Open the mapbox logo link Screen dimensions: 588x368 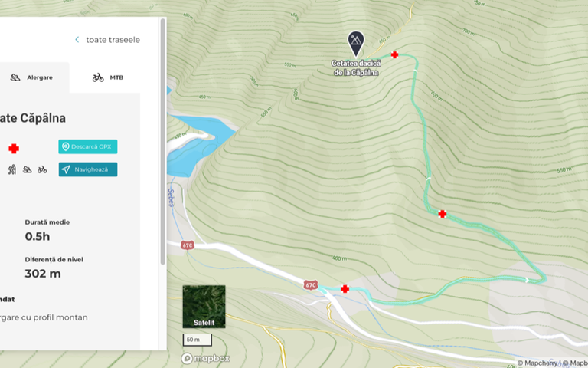205,359
